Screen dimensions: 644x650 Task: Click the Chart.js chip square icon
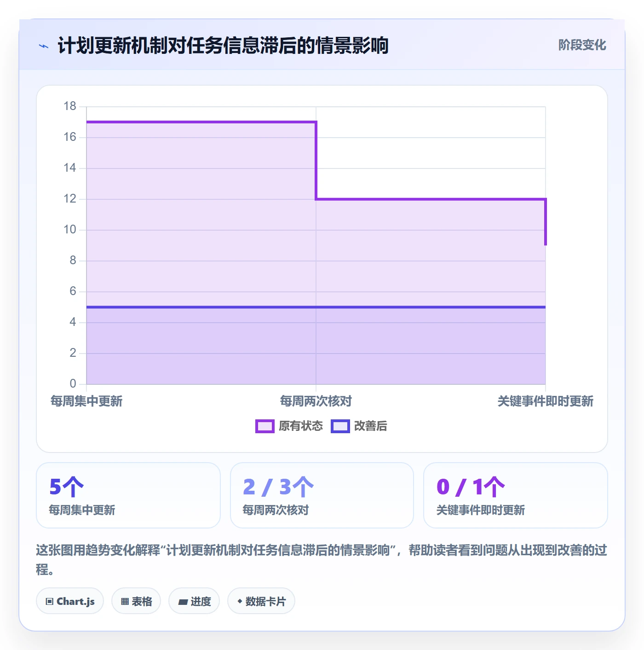[50, 602]
